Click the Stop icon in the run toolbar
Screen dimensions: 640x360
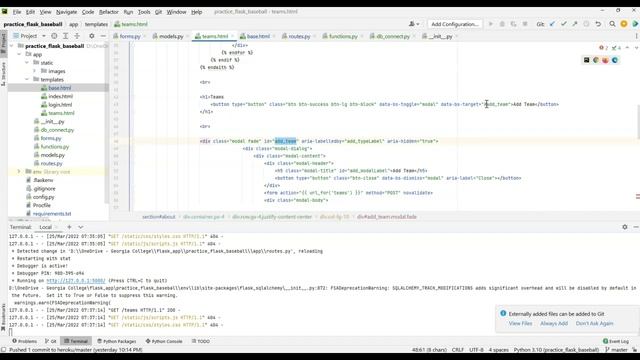[525, 24]
